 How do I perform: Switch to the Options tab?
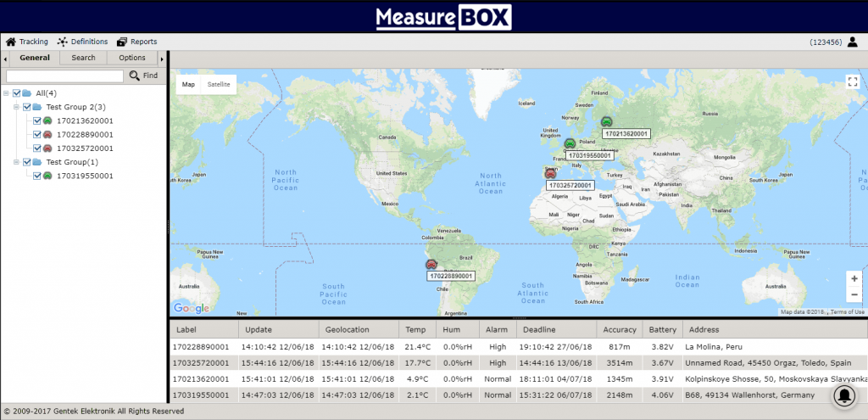[x=131, y=58]
